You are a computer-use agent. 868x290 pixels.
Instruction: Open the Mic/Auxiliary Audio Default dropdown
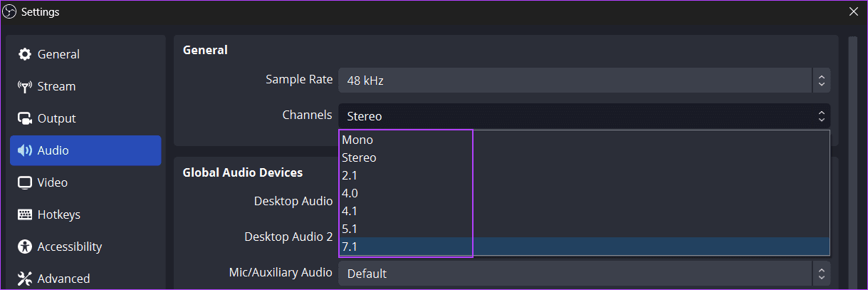[x=584, y=273]
